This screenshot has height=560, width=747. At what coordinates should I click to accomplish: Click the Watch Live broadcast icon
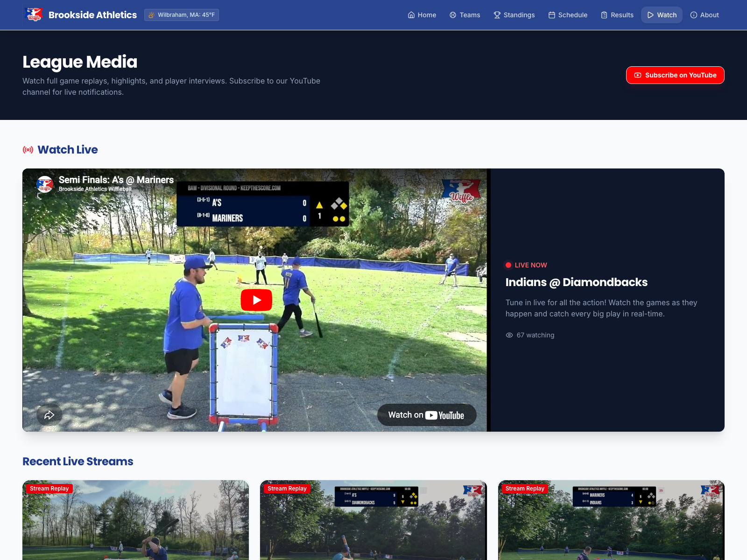pos(28,149)
